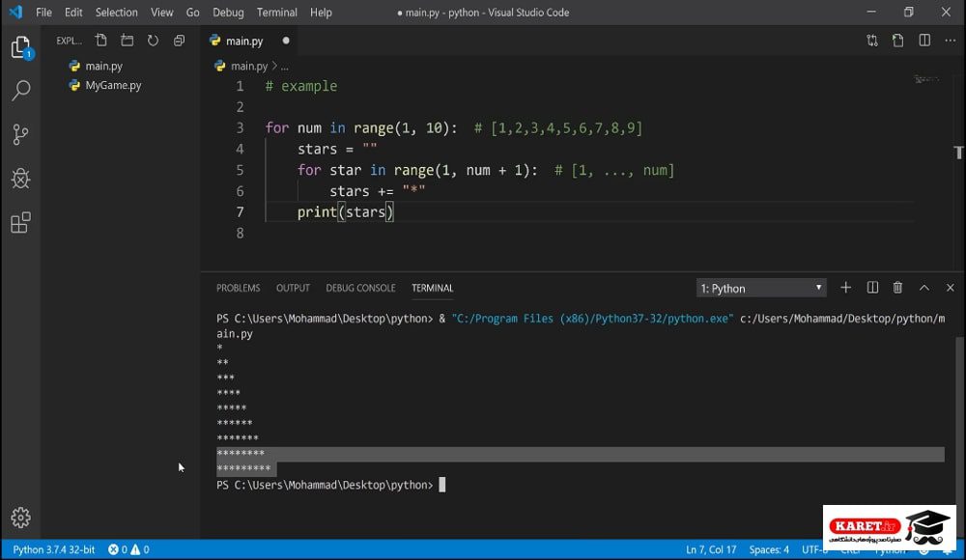The height and width of the screenshot is (560, 966).
Task: Switch to the OUTPUT panel tab
Action: [293, 288]
